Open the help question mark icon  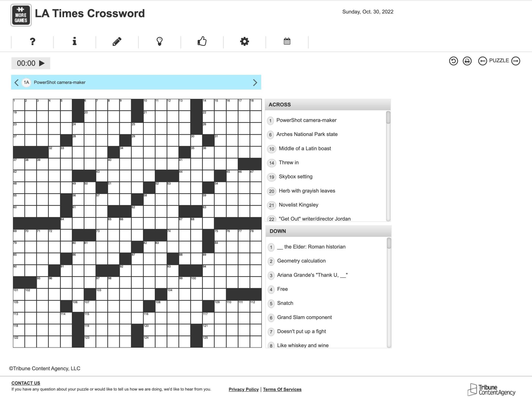(32, 41)
